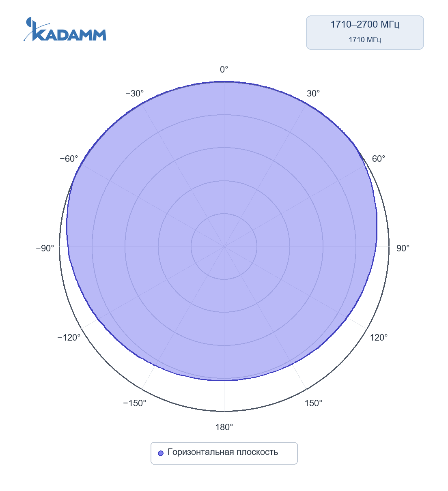448x491 pixels.
Task: Click the KADAMM logo
Action: coord(65,29)
